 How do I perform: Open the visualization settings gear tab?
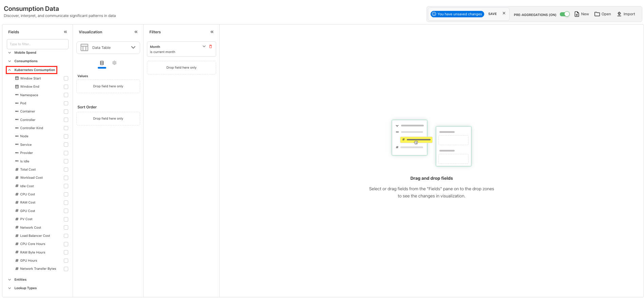pyautogui.click(x=114, y=63)
